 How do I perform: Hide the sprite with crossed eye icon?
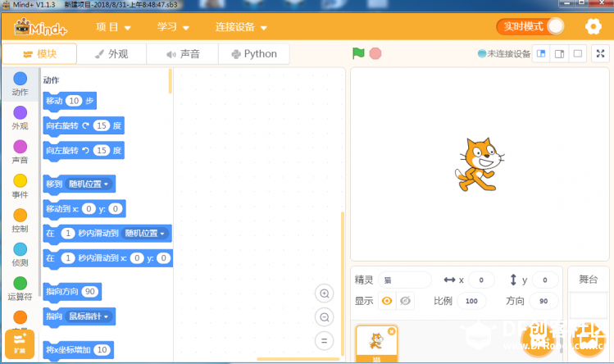click(x=405, y=301)
